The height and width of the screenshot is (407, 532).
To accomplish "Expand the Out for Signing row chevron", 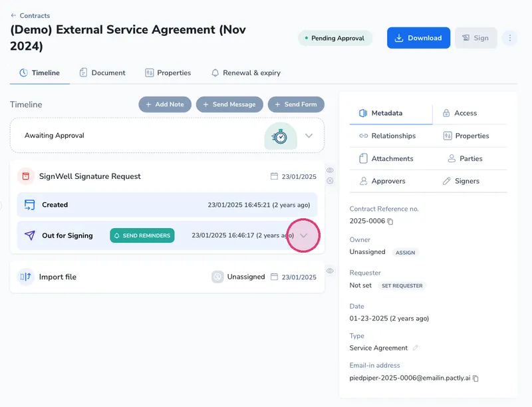I will pyautogui.click(x=304, y=235).
